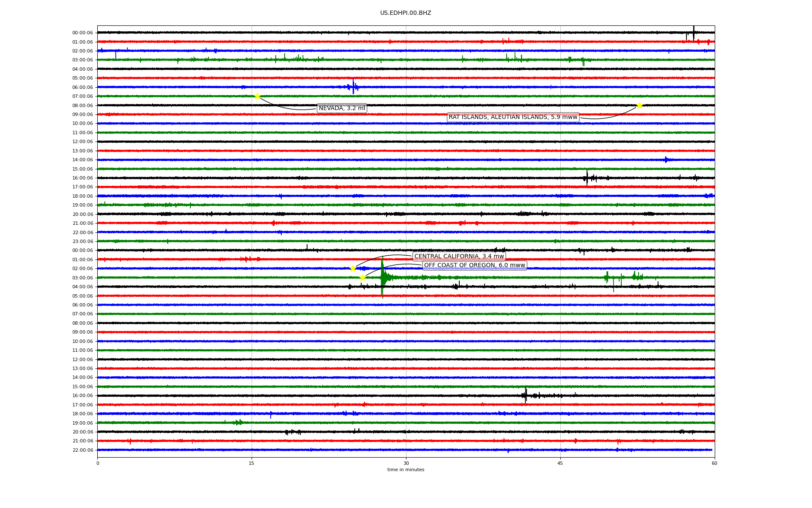Image resolution: width=812 pixels, height=508 pixels.
Task: Click the time in minutes axis label
Action: (x=405, y=469)
